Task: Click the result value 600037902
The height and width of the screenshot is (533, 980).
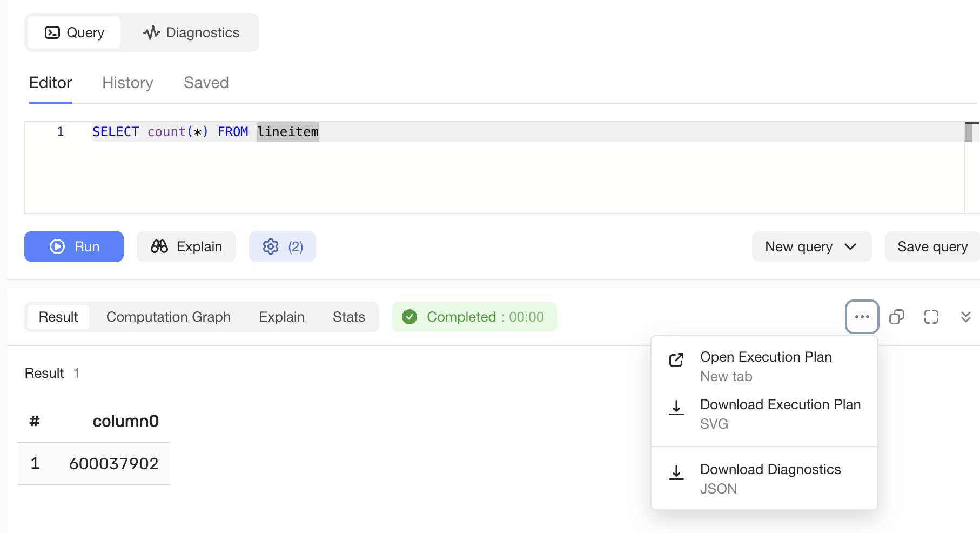Action: [114, 464]
